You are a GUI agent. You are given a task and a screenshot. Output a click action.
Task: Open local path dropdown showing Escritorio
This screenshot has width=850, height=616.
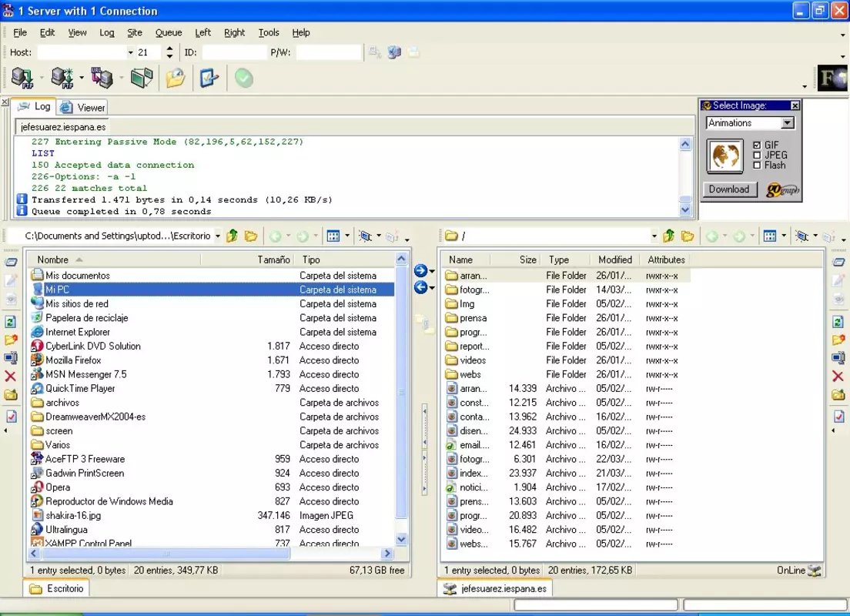point(217,236)
